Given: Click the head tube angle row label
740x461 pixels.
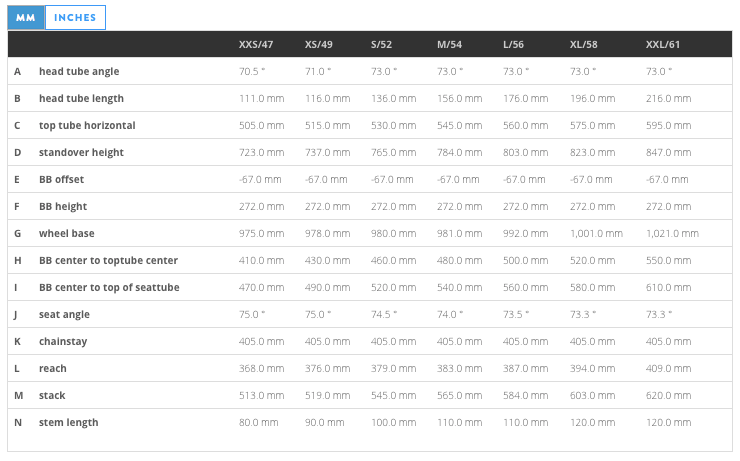Looking at the screenshot, I should coord(82,72).
